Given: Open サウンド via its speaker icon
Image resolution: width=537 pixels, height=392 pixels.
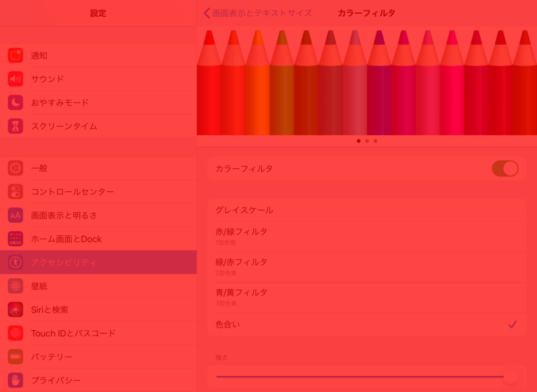Looking at the screenshot, I should click(15, 79).
